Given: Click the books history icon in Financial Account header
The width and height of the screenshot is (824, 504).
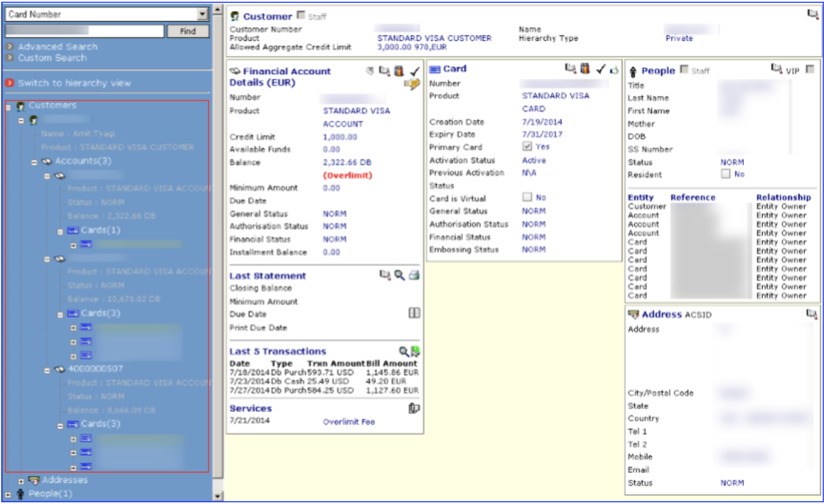Looking at the screenshot, I should pos(399,71).
